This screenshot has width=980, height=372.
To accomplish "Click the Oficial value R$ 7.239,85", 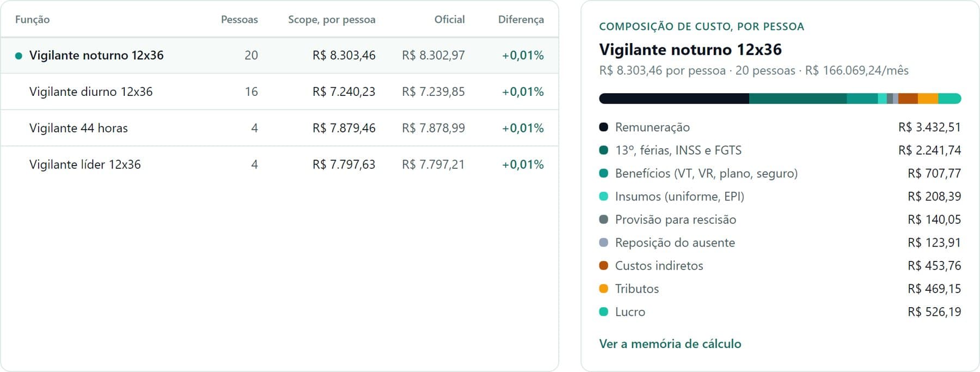I will coord(433,92).
